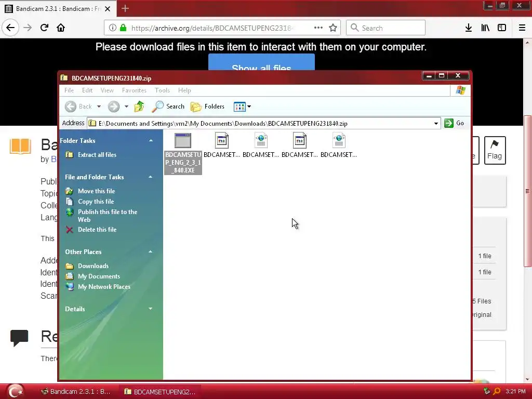Image resolution: width=532 pixels, height=399 pixels.
Task: Open a new Firefox tab
Action: click(x=125, y=8)
